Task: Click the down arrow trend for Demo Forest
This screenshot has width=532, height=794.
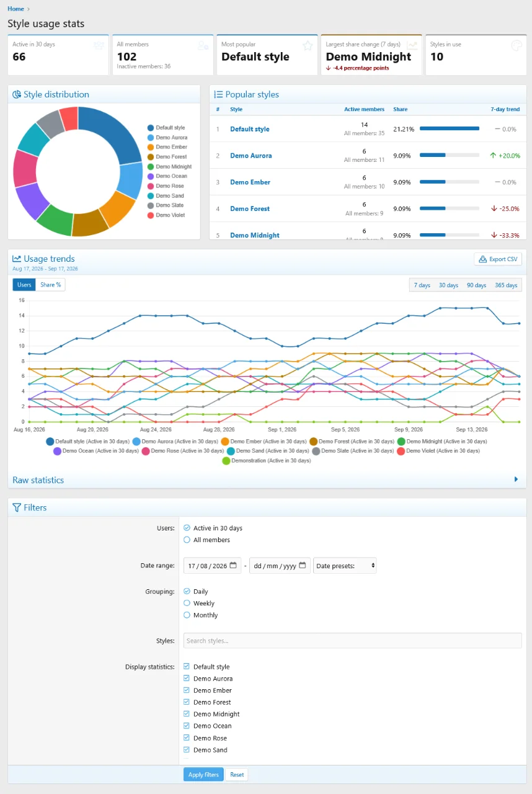Action: pyautogui.click(x=494, y=209)
